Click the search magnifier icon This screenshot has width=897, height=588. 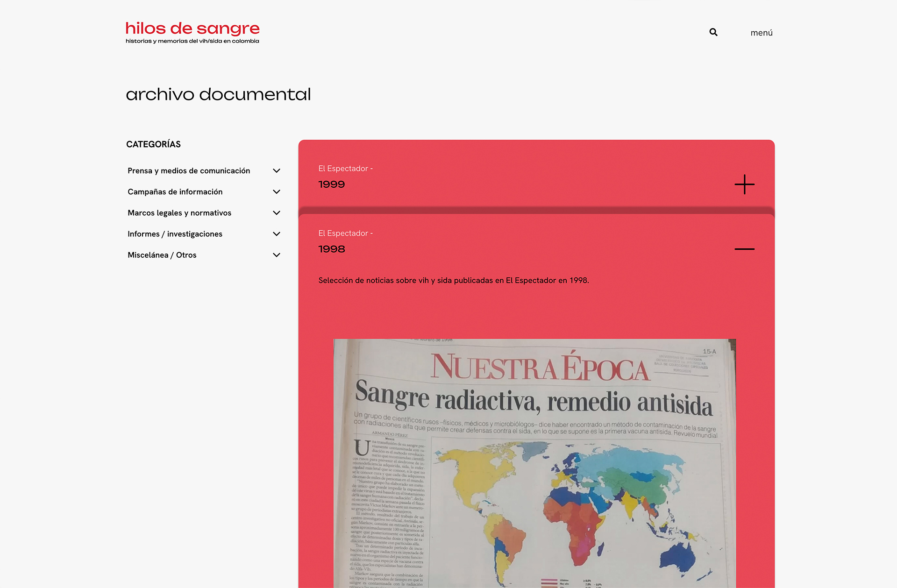(x=713, y=32)
